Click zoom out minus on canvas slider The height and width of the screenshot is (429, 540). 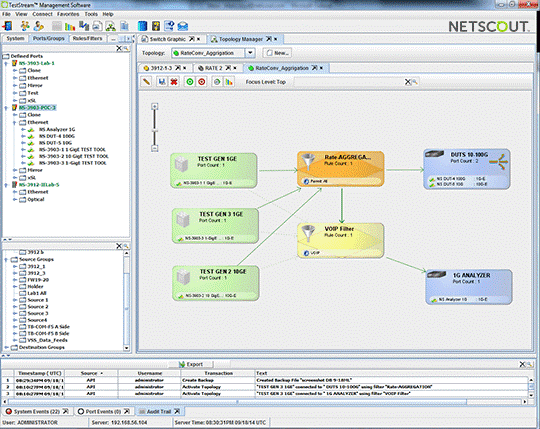coord(155,148)
